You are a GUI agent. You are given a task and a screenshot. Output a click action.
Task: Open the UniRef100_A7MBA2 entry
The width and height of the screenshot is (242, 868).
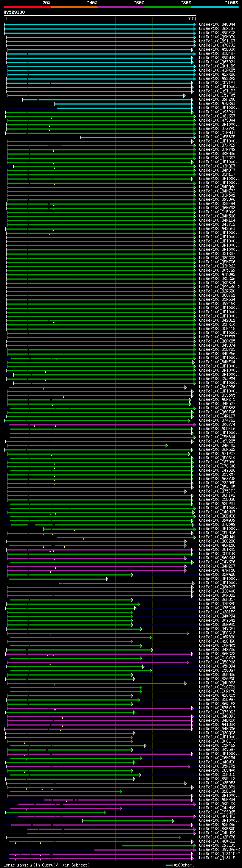click(217, 274)
